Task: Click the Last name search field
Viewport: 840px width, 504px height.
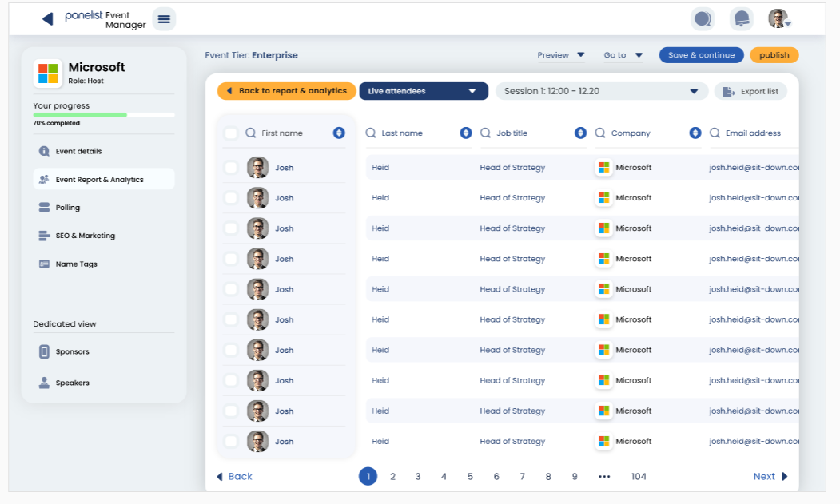Action: tap(418, 133)
